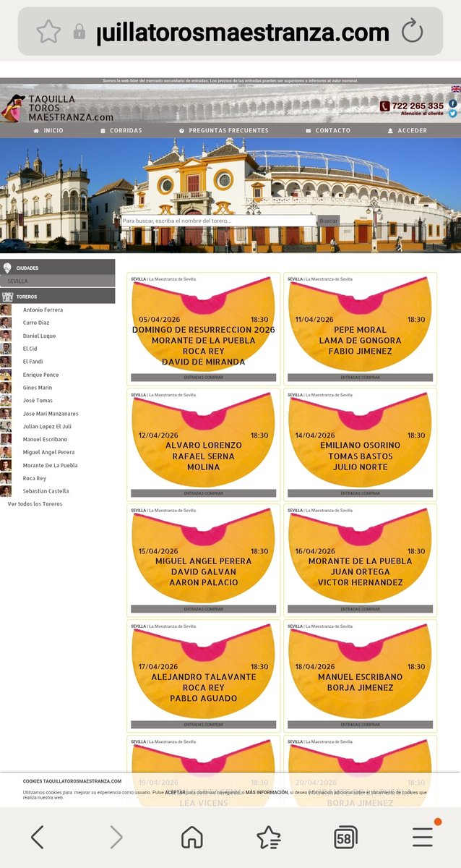The width and height of the screenshot is (461, 868).
Task: Select torero José Tomas
Action: tap(38, 401)
